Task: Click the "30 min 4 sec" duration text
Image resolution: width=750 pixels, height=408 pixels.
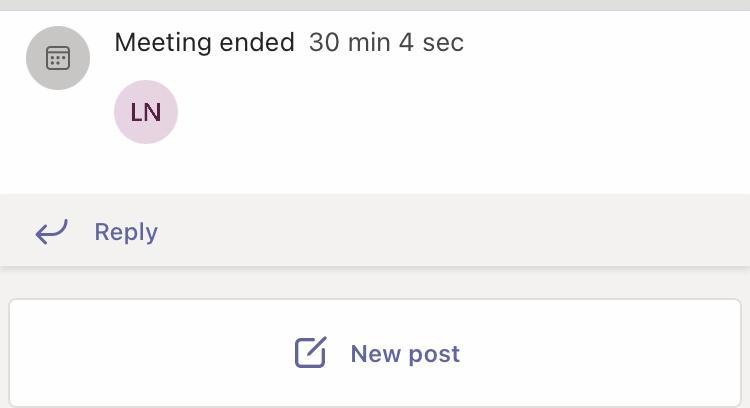Action: 386,42
